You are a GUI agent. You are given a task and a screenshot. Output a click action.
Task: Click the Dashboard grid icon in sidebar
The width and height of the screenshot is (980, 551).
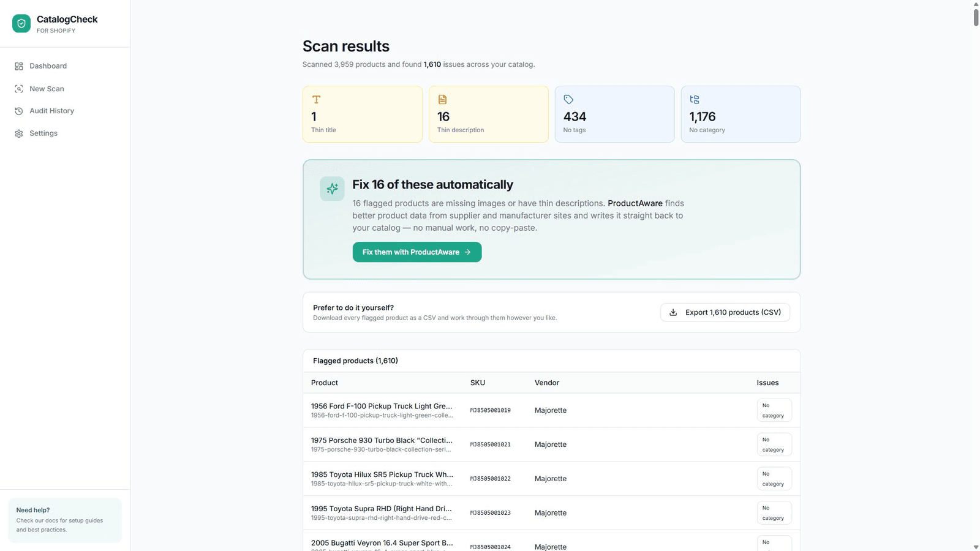click(x=19, y=66)
